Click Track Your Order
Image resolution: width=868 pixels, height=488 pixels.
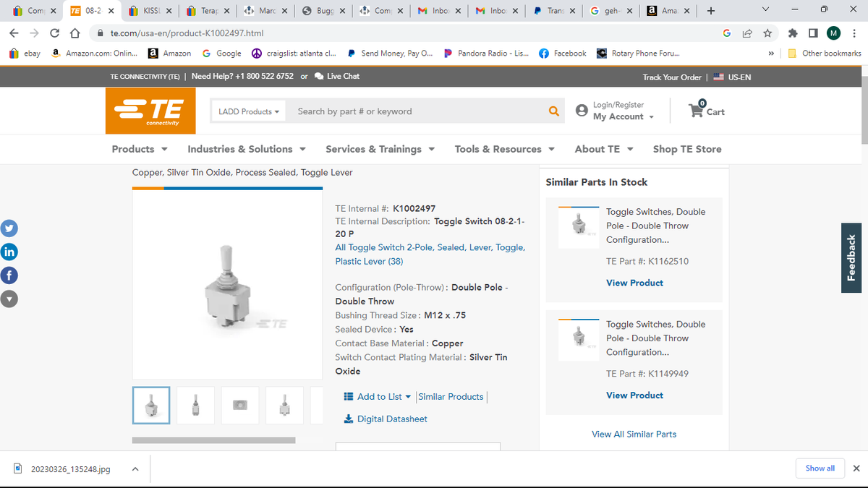click(x=672, y=77)
